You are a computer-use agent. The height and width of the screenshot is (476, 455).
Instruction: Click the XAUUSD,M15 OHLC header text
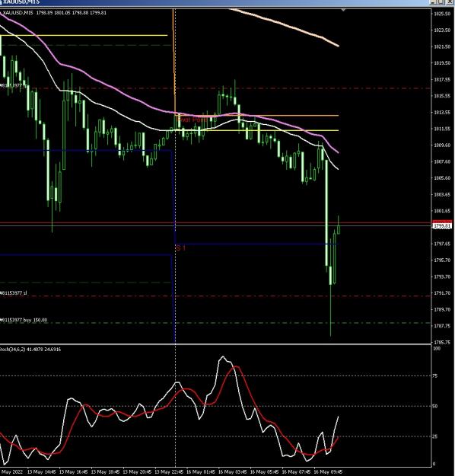[x=55, y=13]
